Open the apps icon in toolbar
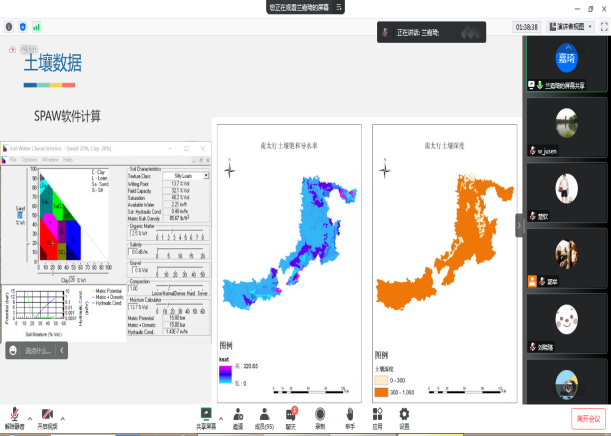This screenshot has width=611, height=436. 377,413
